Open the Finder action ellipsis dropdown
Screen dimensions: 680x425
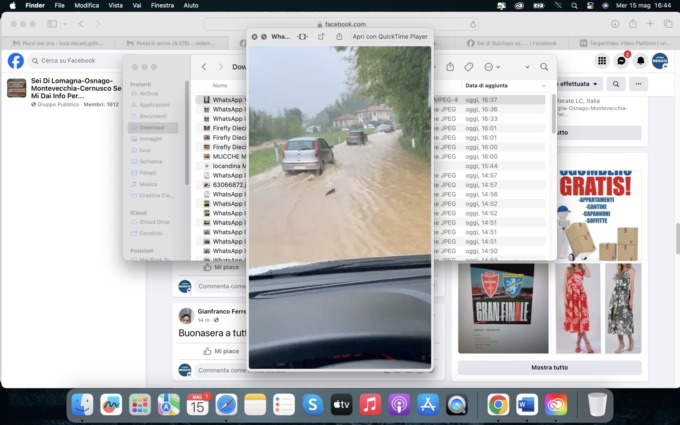tap(491, 67)
